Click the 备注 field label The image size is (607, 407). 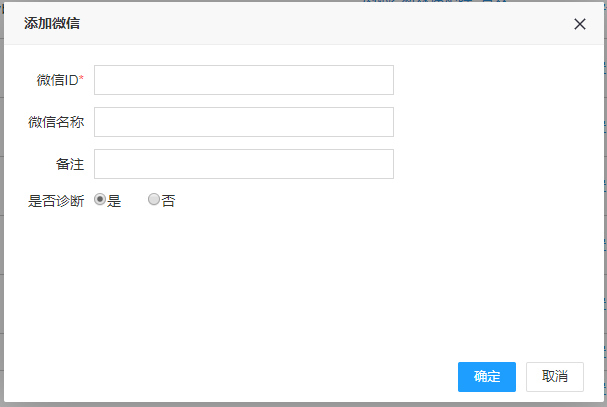tap(70, 164)
